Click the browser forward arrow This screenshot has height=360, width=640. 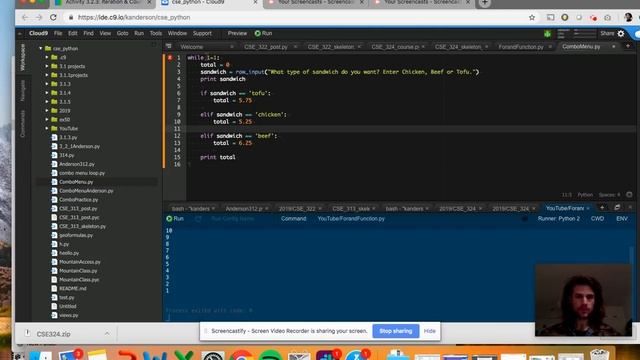click(x=39, y=18)
